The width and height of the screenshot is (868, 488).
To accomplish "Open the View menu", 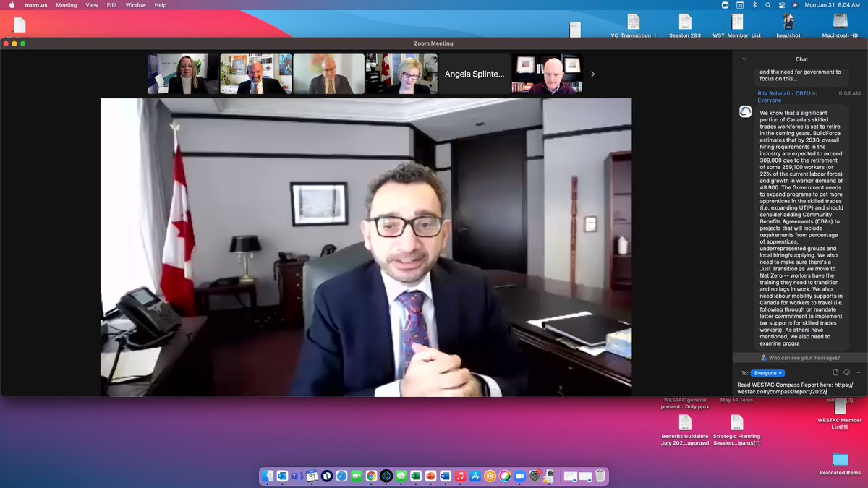I will 92,5.
